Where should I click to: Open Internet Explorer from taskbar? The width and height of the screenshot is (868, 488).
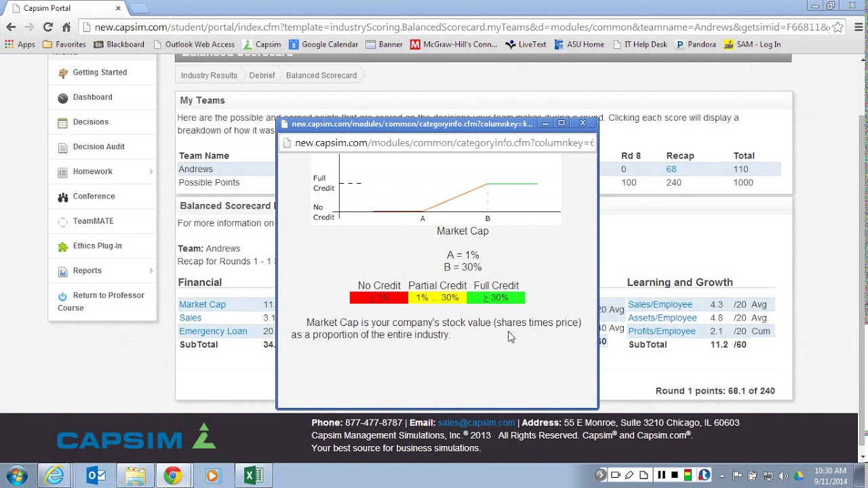54,476
